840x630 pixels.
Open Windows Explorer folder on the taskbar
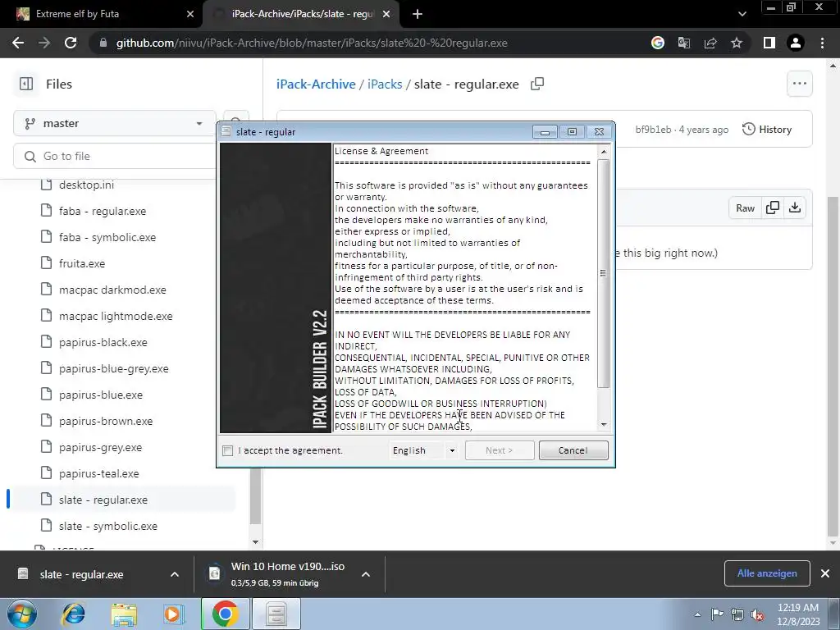click(124, 614)
